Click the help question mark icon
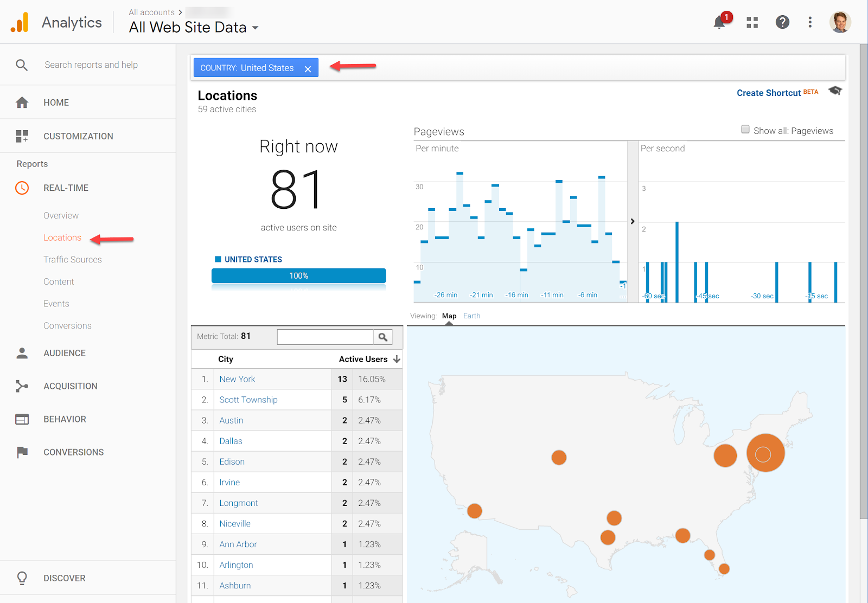Screen dimensions: 868x603 point(782,22)
